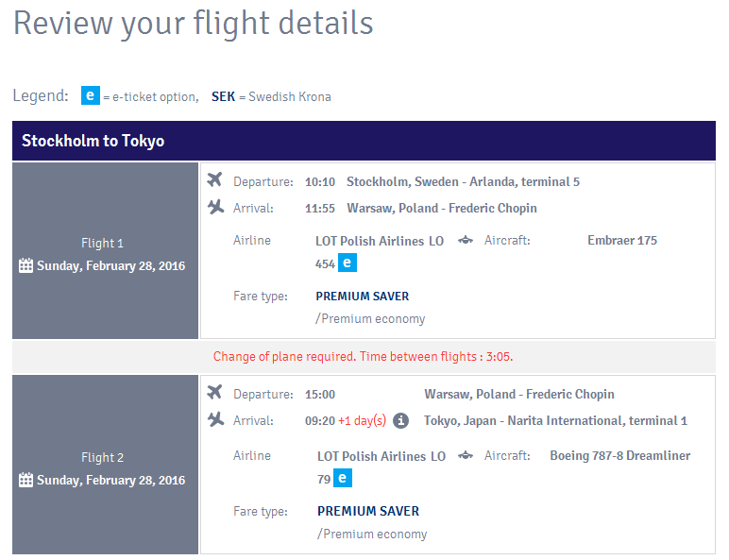Click the Boeing 787-8 aircraft icon
The width and height of the screenshot is (729, 560).
point(465,456)
